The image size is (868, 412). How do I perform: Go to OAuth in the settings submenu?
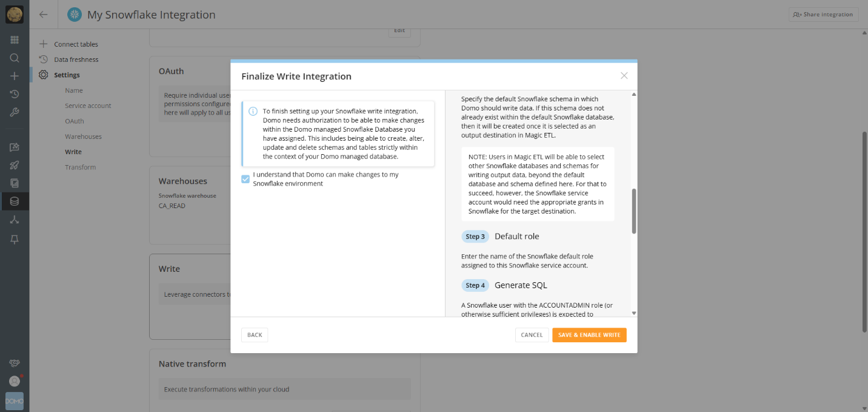pyautogui.click(x=75, y=121)
